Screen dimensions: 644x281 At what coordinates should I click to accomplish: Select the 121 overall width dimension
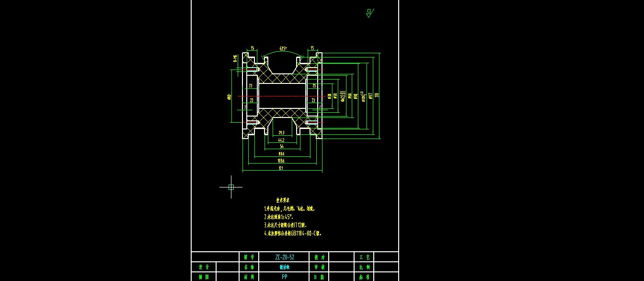[282, 168]
